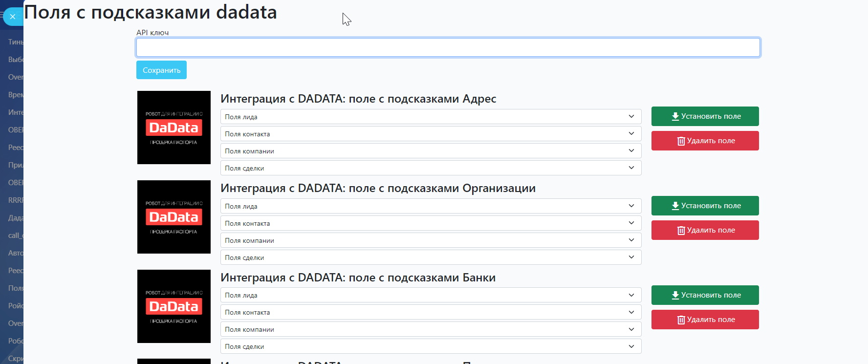Viewport: 868px width, 364px height.
Task: Open Поля лида dropdown in Адрес section
Action: coord(430,117)
